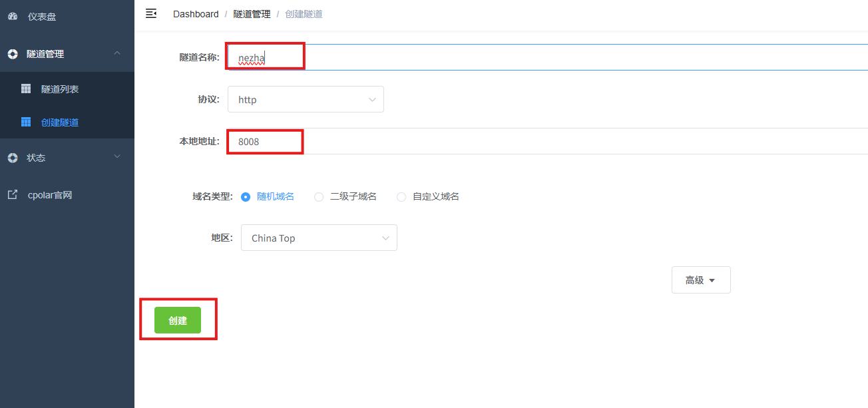Select the 随机域名 radio button

click(x=246, y=196)
